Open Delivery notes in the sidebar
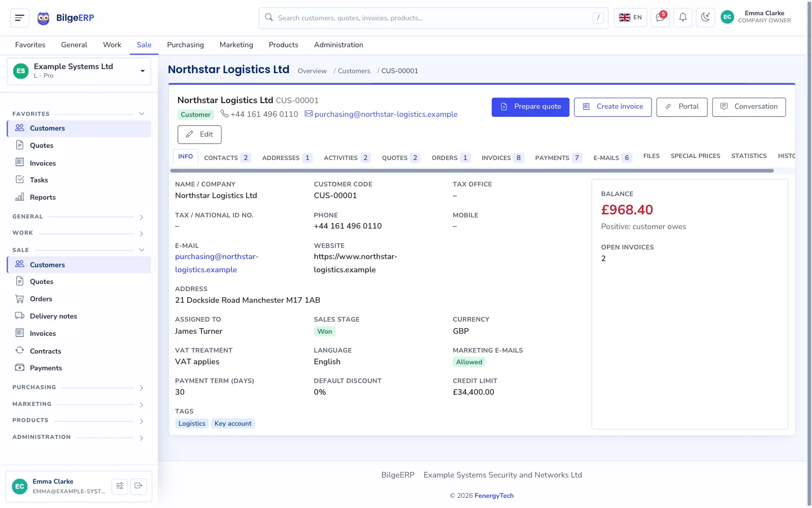 pyautogui.click(x=79, y=316)
